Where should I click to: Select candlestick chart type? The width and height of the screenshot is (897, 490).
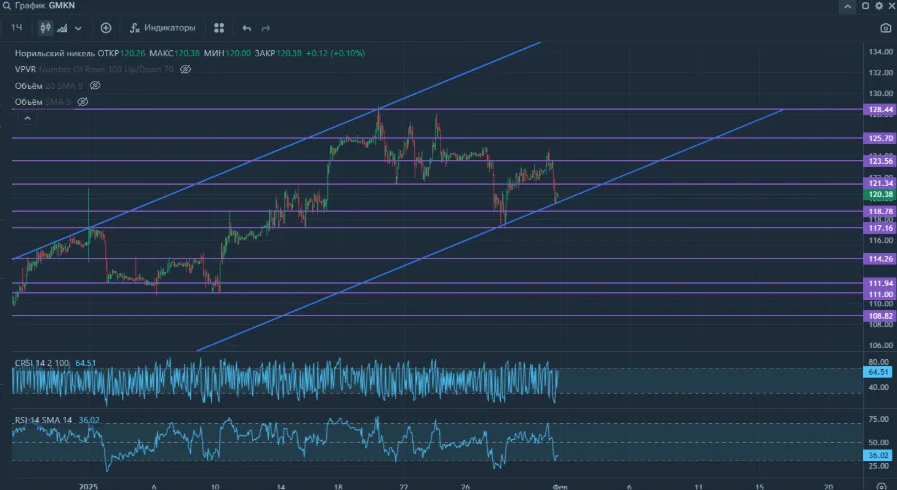46,27
